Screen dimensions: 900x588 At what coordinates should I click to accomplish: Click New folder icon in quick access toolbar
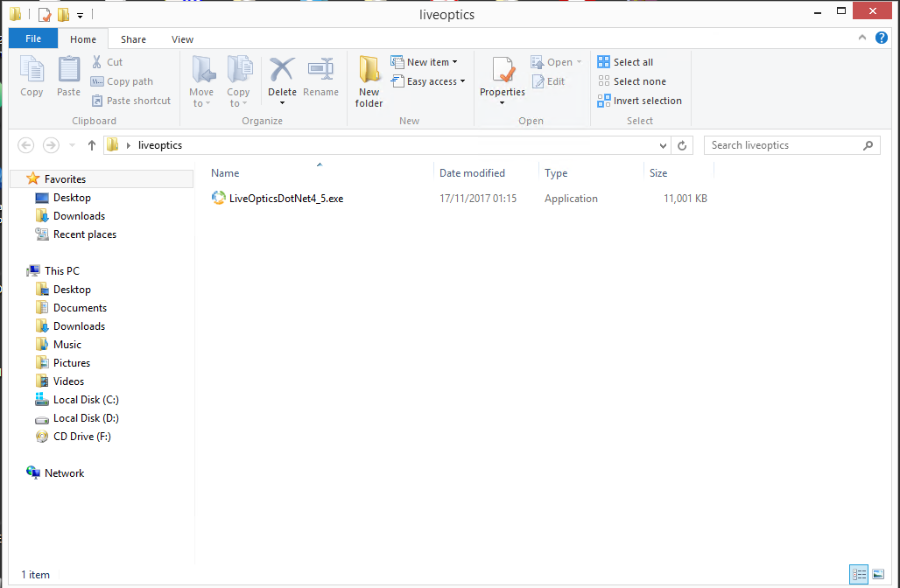coord(64,14)
